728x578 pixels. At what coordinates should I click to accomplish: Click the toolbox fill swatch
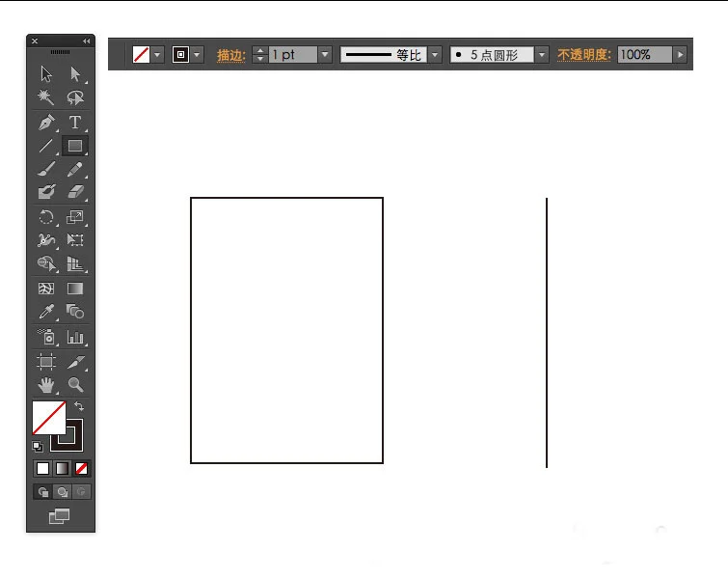(x=49, y=418)
